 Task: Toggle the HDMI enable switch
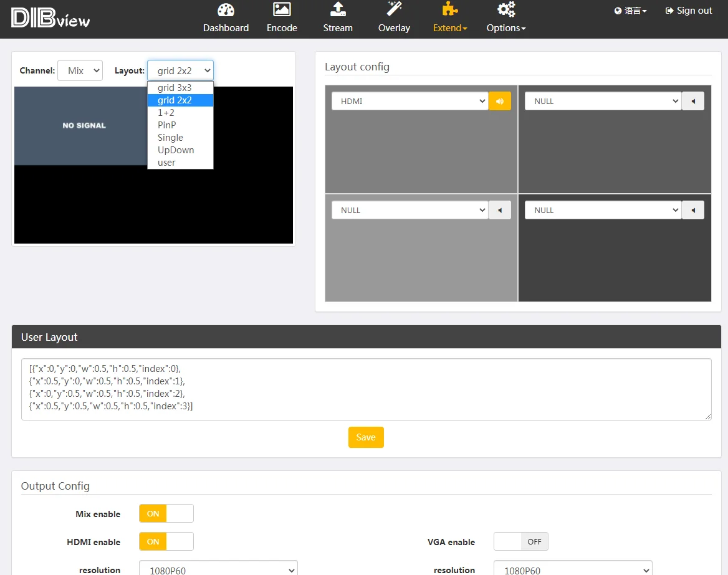pos(166,541)
